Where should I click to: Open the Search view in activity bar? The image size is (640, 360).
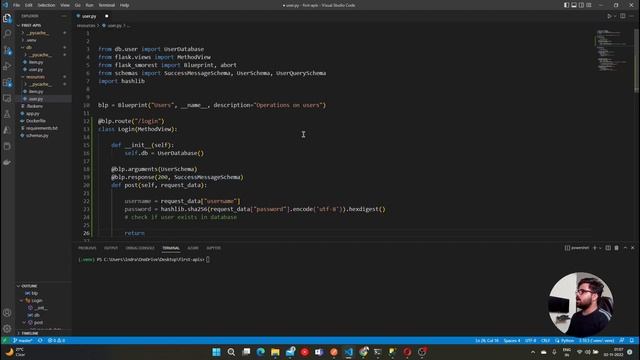coord(7,34)
